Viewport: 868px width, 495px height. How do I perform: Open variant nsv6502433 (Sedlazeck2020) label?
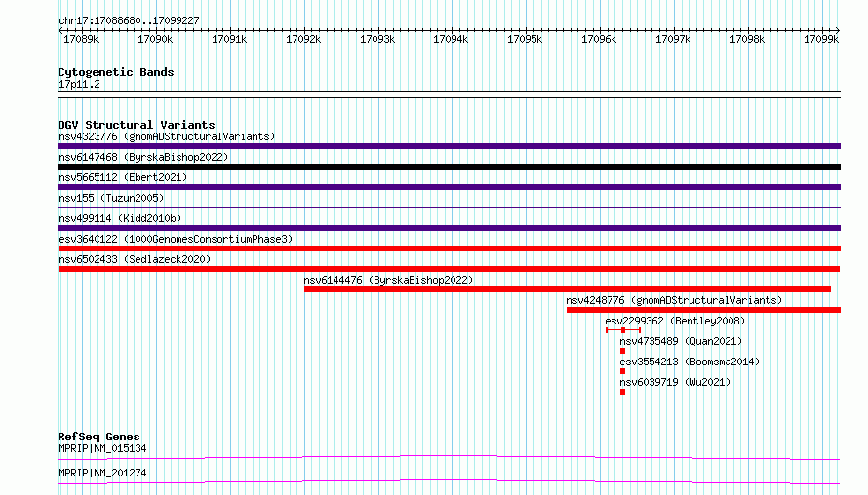[135, 259]
